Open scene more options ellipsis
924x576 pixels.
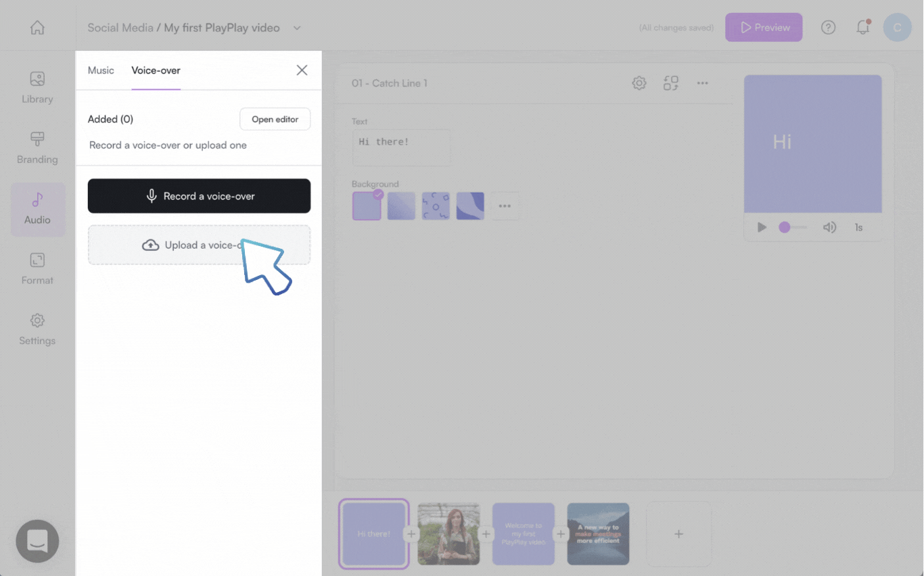click(702, 83)
